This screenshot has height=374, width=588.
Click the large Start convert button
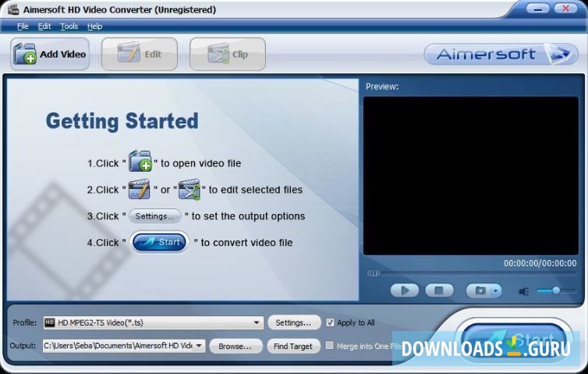click(513, 342)
